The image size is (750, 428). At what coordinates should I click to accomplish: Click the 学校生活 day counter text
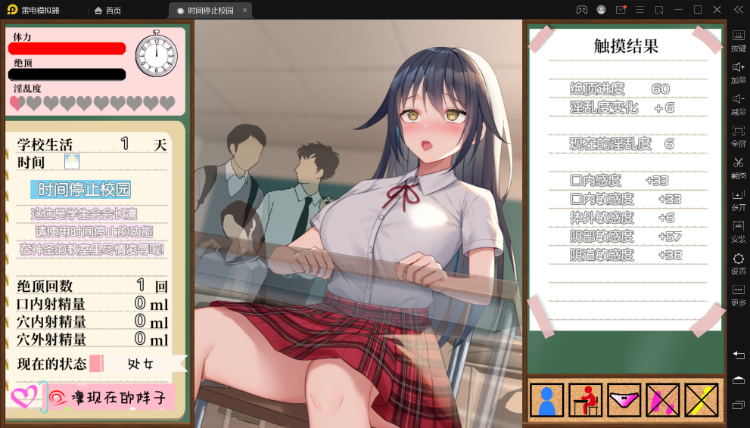(92, 144)
